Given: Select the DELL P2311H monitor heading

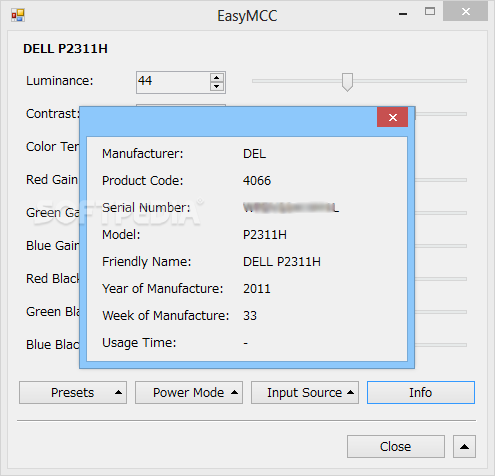Looking at the screenshot, I should [x=65, y=49].
